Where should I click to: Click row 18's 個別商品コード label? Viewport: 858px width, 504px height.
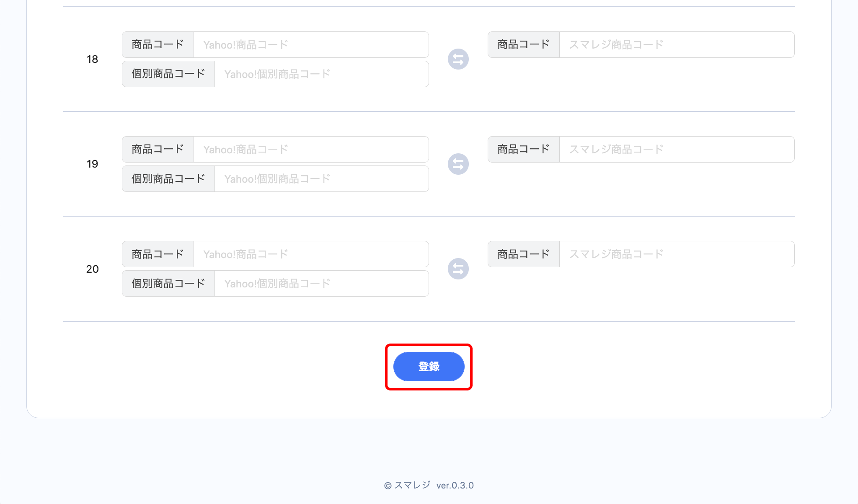point(168,74)
